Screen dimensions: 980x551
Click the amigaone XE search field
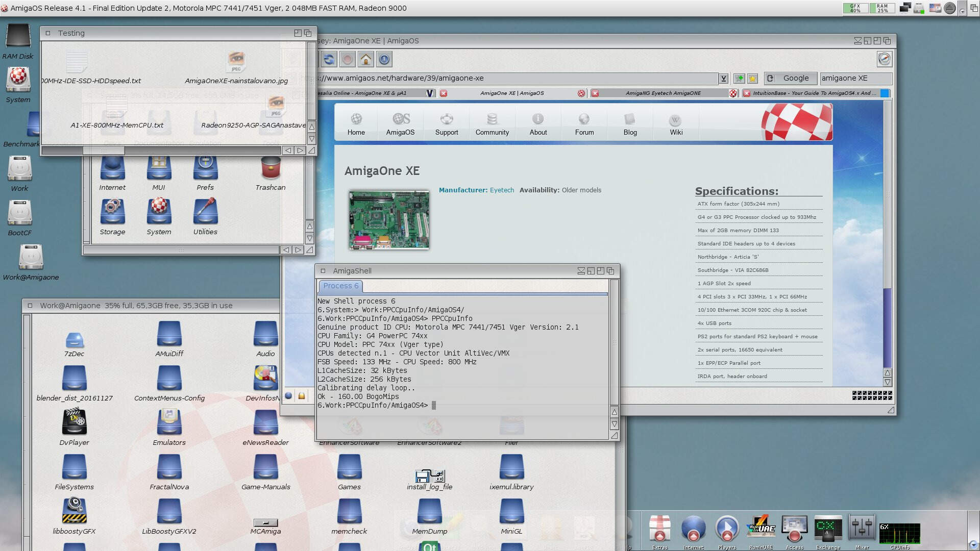click(x=855, y=78)
